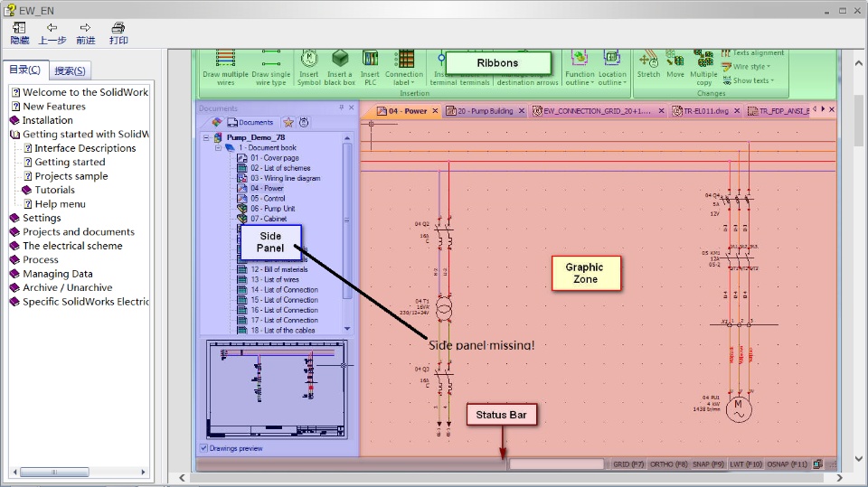
Task: Click the Stretch tool icon
Action: tap(648, 59)
